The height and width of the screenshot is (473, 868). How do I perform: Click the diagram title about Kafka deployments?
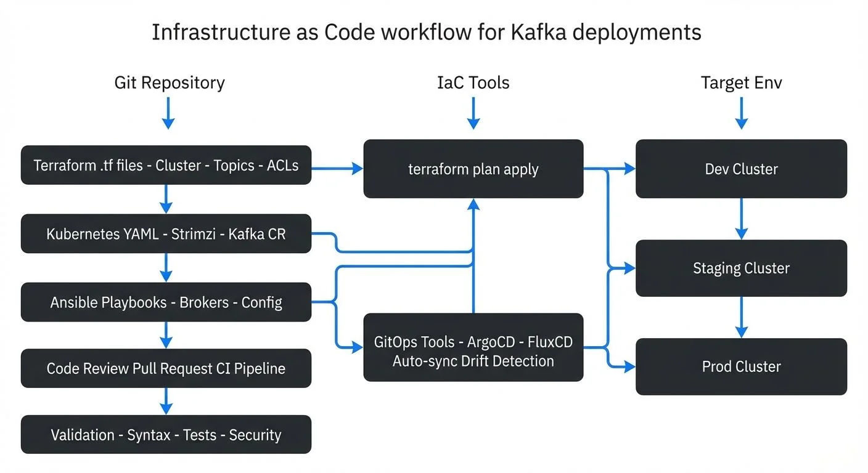click(x=427, y=31)
